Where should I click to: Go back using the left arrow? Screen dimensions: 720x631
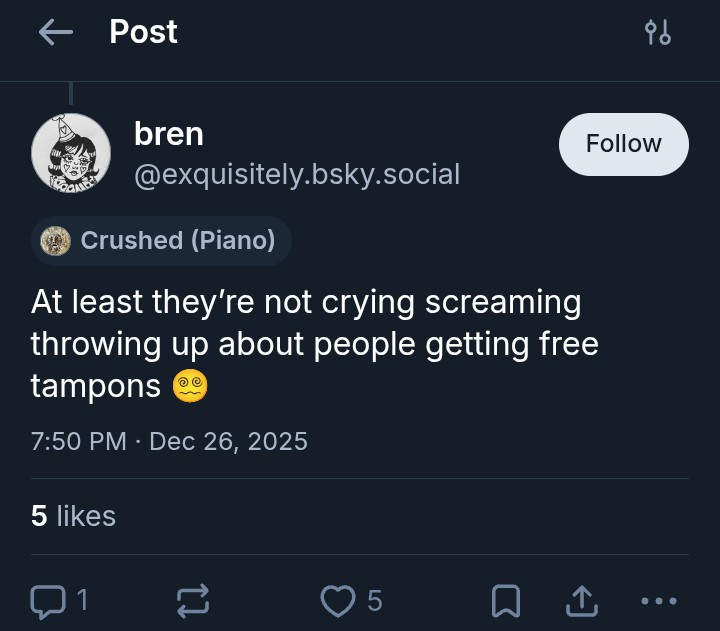56,32
